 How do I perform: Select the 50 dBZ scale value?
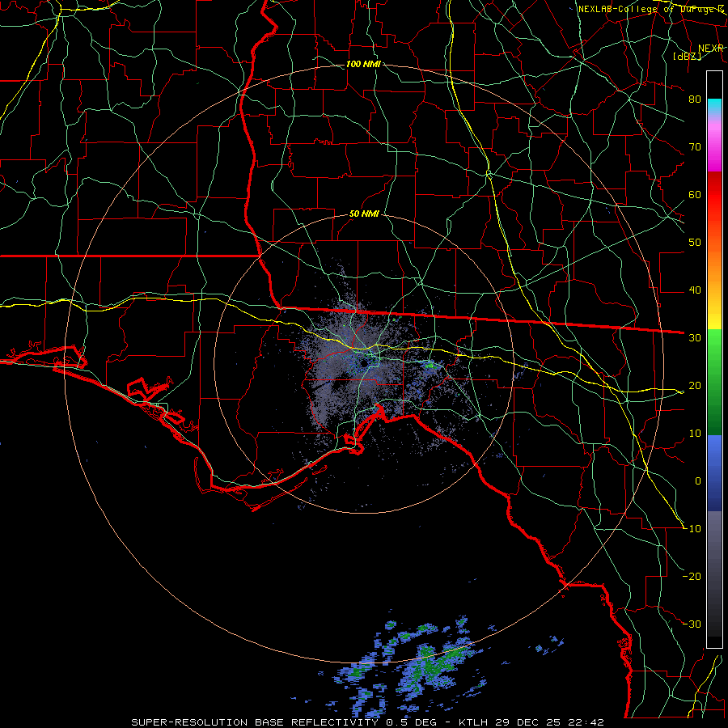click(695, 243)
